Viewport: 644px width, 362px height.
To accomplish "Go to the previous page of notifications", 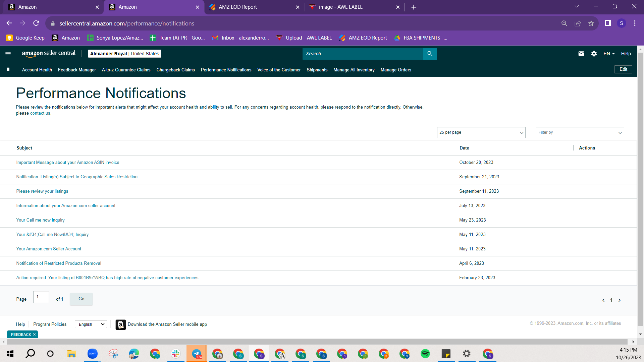I will point(603,300).
